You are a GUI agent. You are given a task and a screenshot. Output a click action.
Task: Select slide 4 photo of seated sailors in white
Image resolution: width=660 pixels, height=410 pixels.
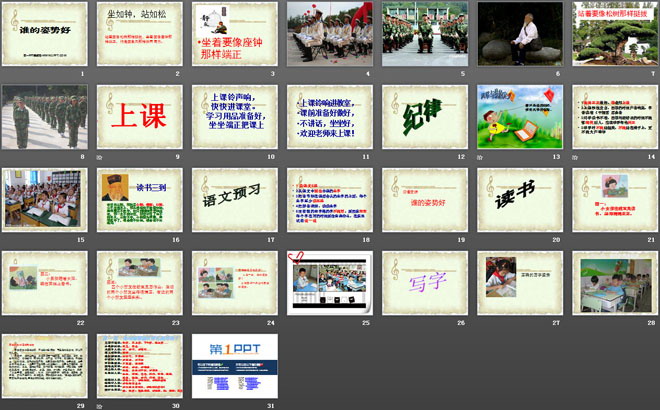(330, 34)
